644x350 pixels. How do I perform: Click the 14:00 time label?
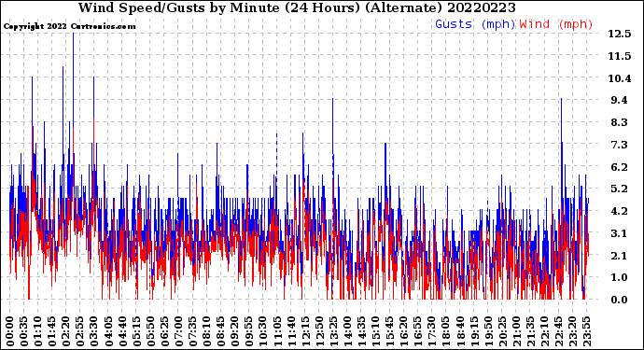click(x=347, y=331)
